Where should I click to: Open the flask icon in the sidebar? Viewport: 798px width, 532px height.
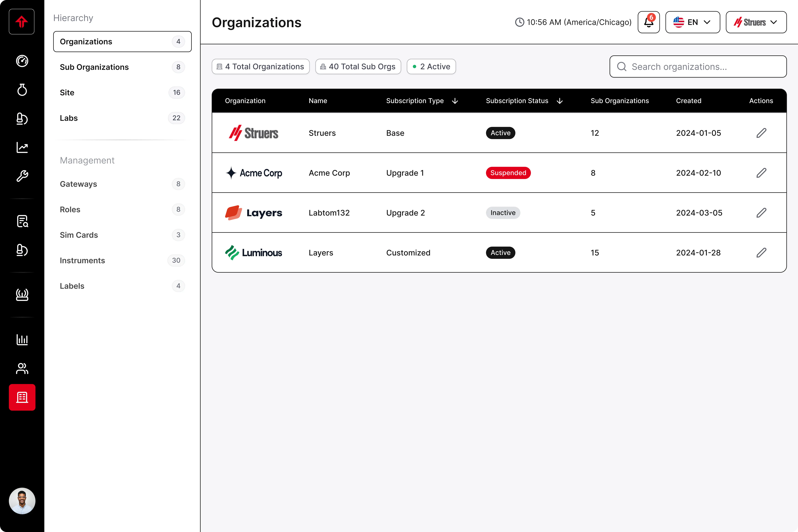22,90
